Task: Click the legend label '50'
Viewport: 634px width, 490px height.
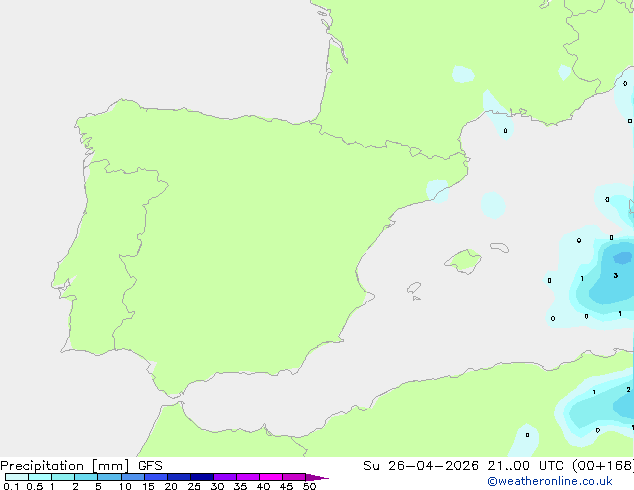Action: click(309, 486)
